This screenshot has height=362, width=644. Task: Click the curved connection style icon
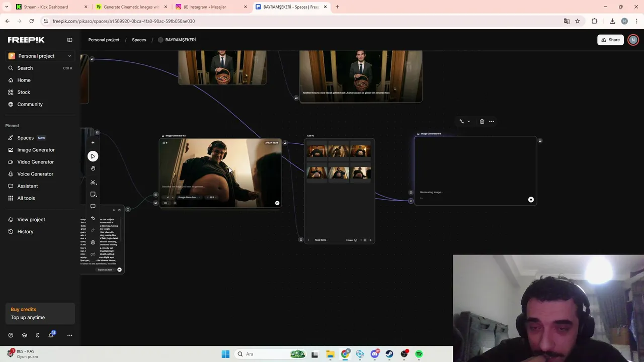461,121
